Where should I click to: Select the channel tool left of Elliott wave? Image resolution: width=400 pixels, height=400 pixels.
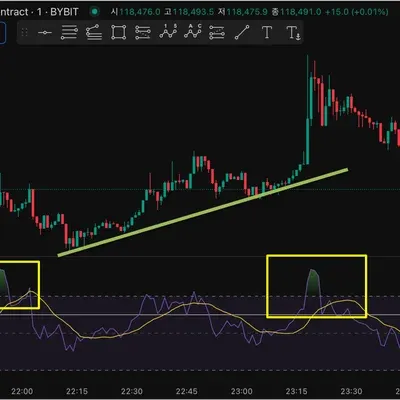(143, 32)
